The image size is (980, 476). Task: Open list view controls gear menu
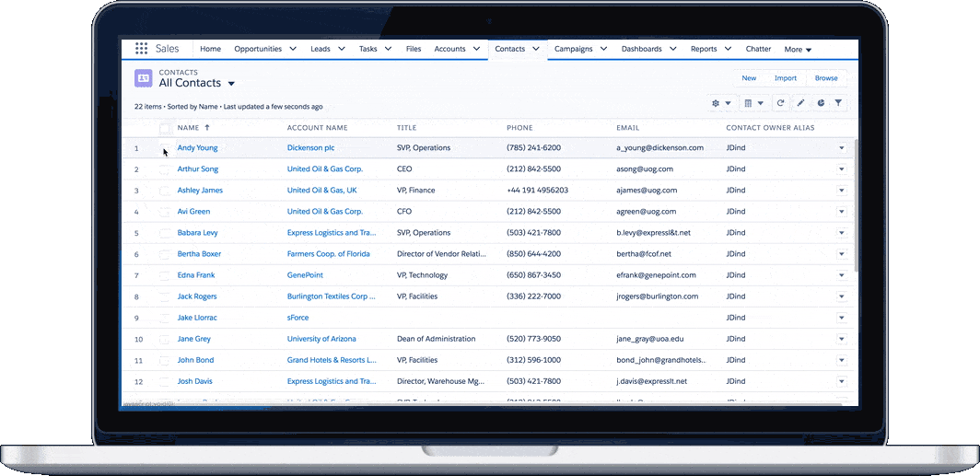point(721,103)
